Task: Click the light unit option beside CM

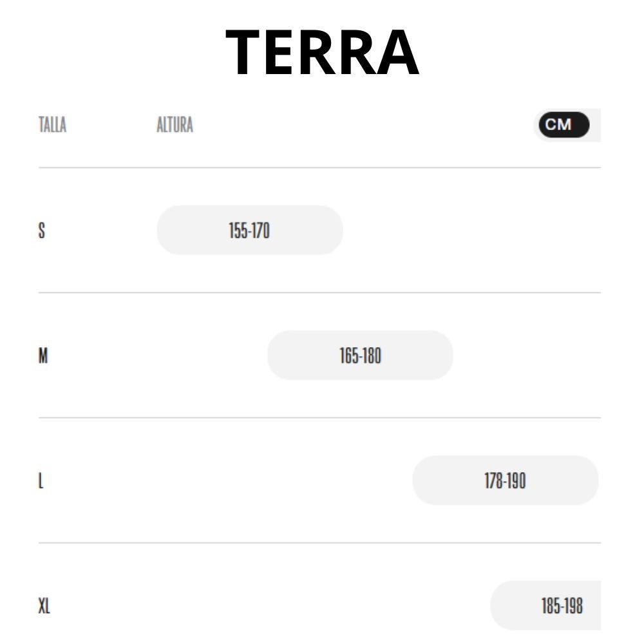Action: tap(595, 125)
